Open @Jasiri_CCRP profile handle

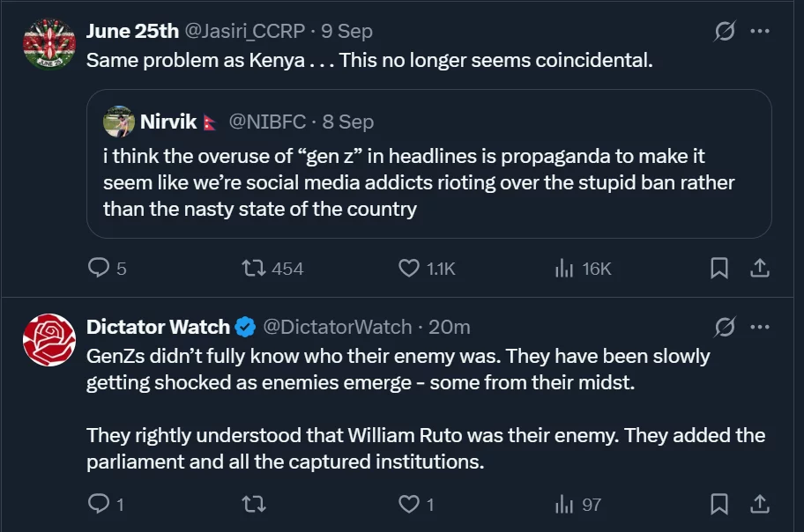tap(245, 31)
